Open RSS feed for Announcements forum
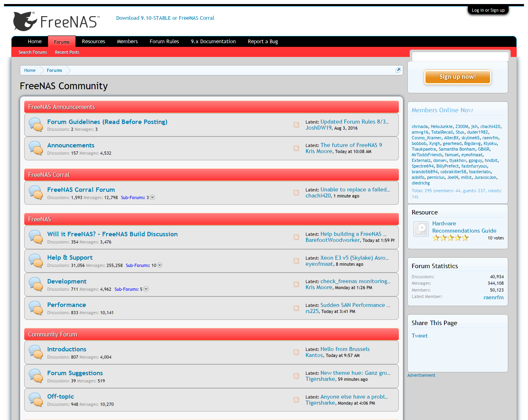The height and width of the screenshot is (420, 528). click(x=296, y=148)
